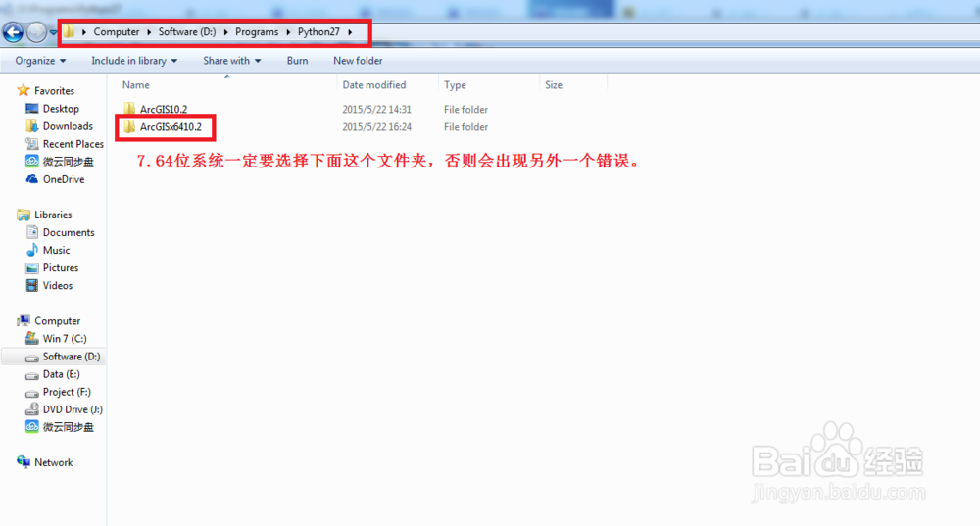The width and height of the screenshot is (980, 526).
Task: Click 微云同步盘 icon under Favorites
Action: pyautogui.click(x=32, y=162)
